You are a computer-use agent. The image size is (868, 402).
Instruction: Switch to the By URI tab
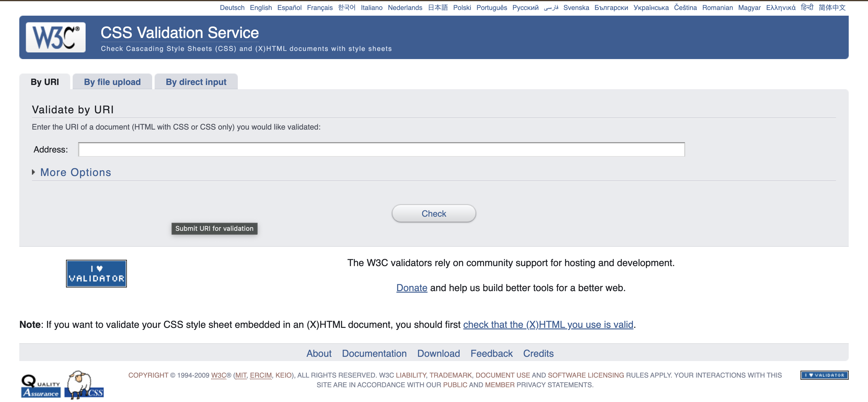point(45,82)
